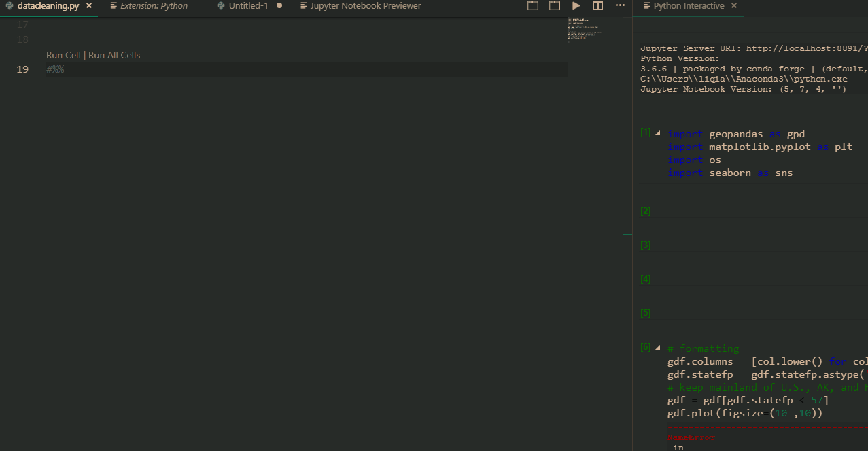Click the first window-layout icon in the editor toolbar
Image resolution: width=868 pixels, height=451 pixels.
point(533,6)
